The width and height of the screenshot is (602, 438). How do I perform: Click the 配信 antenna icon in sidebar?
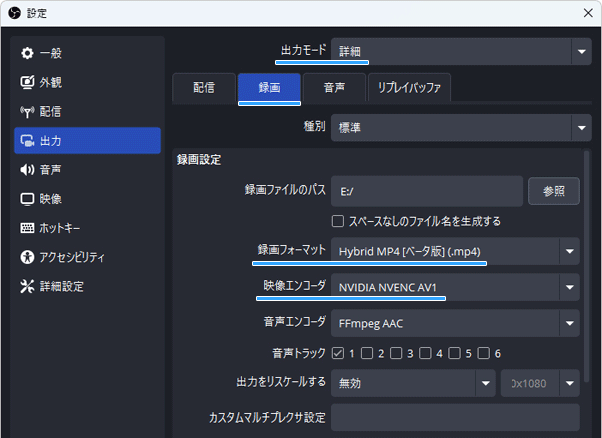[27, 112]
